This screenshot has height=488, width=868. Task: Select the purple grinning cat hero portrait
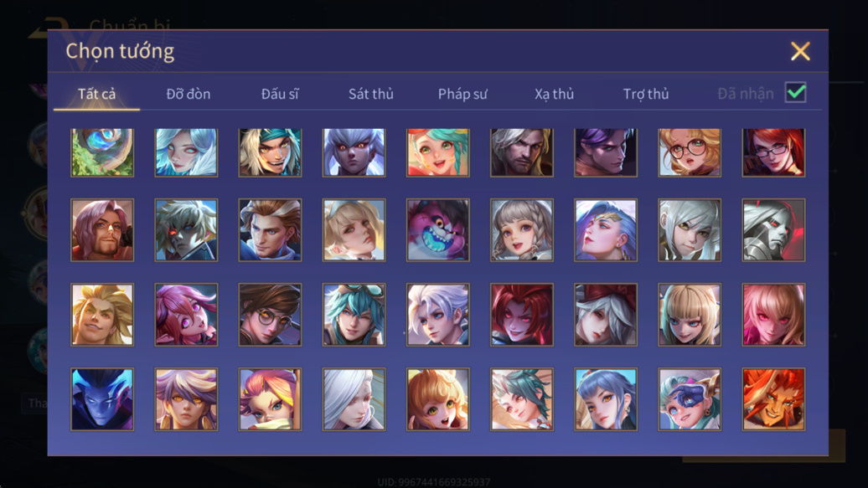tap(438, 230)
